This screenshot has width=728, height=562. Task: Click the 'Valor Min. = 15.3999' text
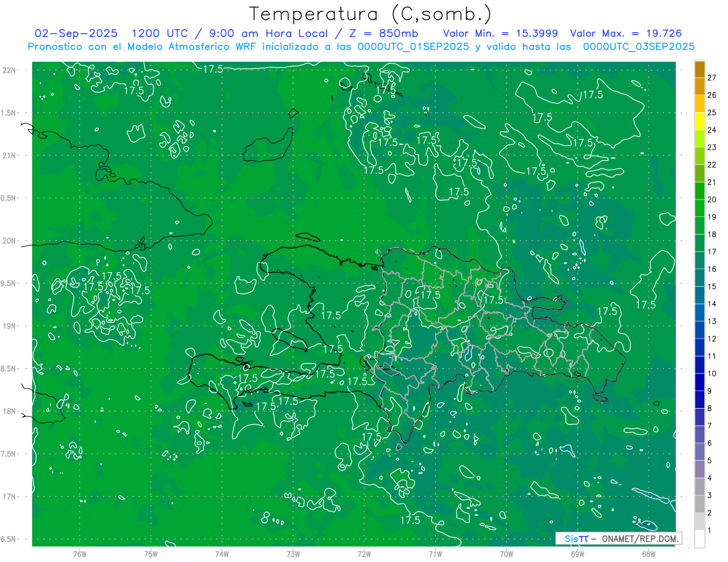[x=500, y=33]
